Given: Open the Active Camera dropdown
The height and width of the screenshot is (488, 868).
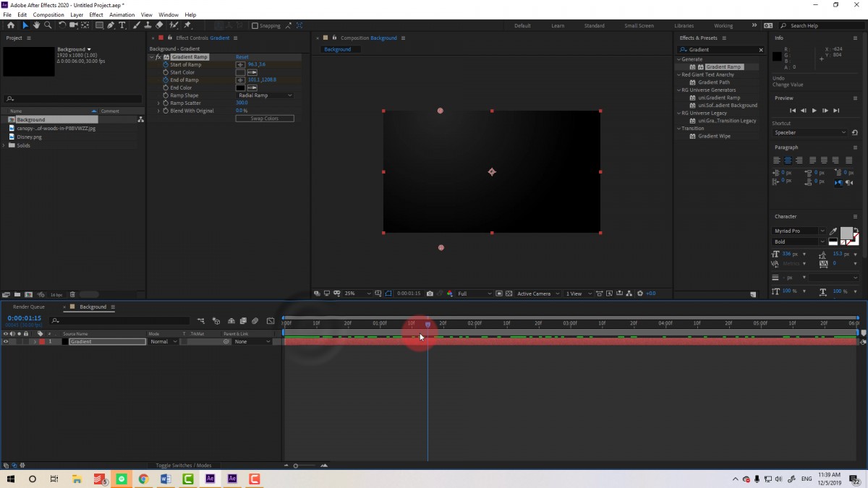Looking at the screenshot, I should (x=539, y=294).
